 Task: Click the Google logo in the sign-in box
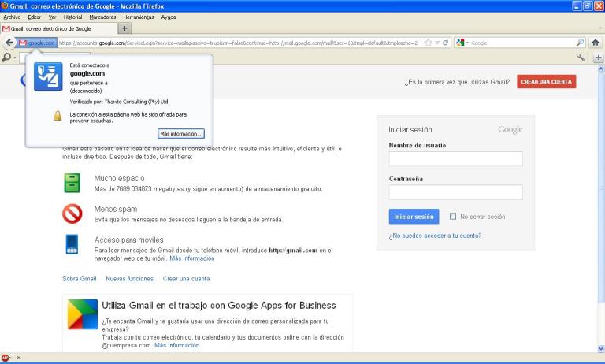510,129
